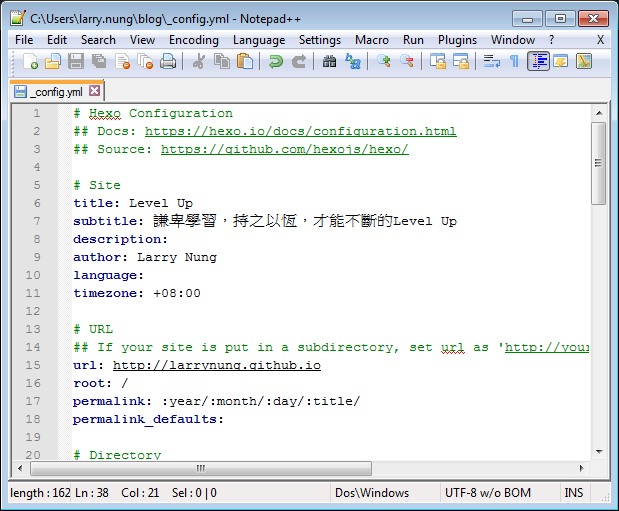
Task: Save the file with the Save icon
Action: click(76, 62)
